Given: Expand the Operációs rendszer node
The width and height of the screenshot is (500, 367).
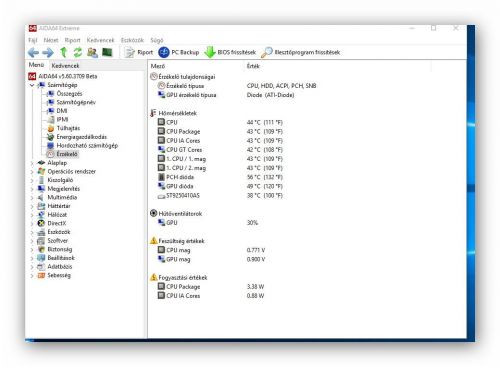Looking at the screenshot, I should click(32, 172).
